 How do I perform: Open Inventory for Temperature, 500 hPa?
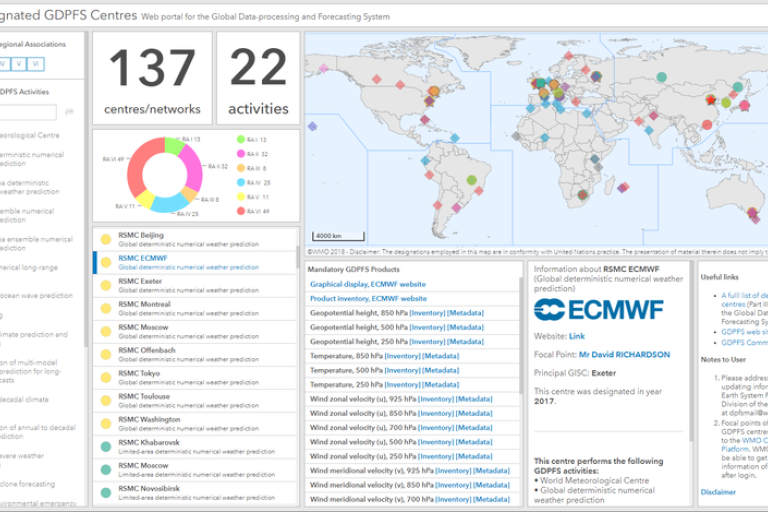click(x=403, y=370)
